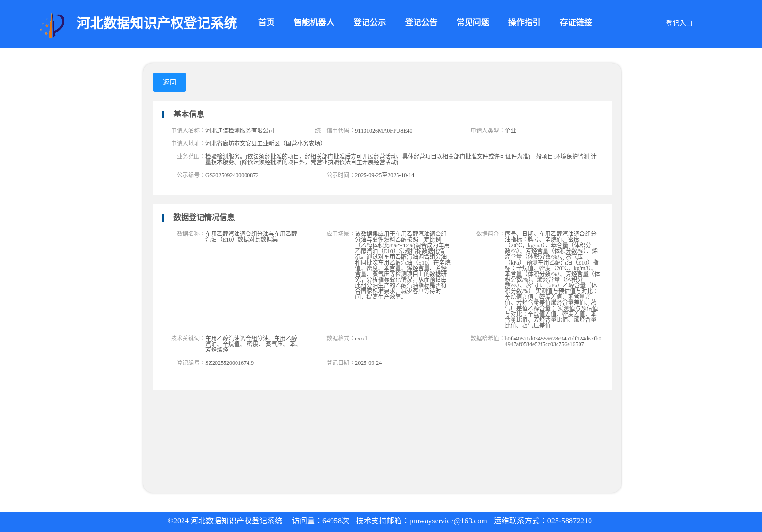Click the 数据登记情况信息 section heading
762x532 pixels.
pyautogui.click(x=204, y=217)
